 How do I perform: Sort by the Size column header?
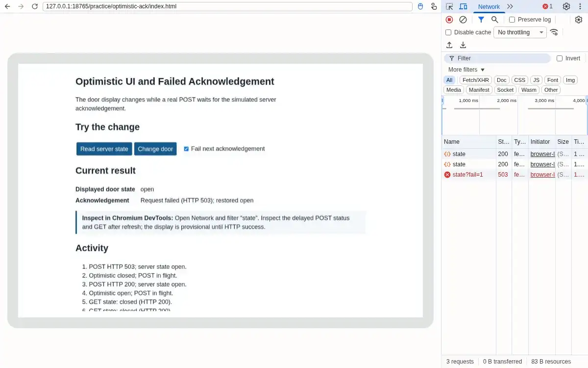point(563,142)
